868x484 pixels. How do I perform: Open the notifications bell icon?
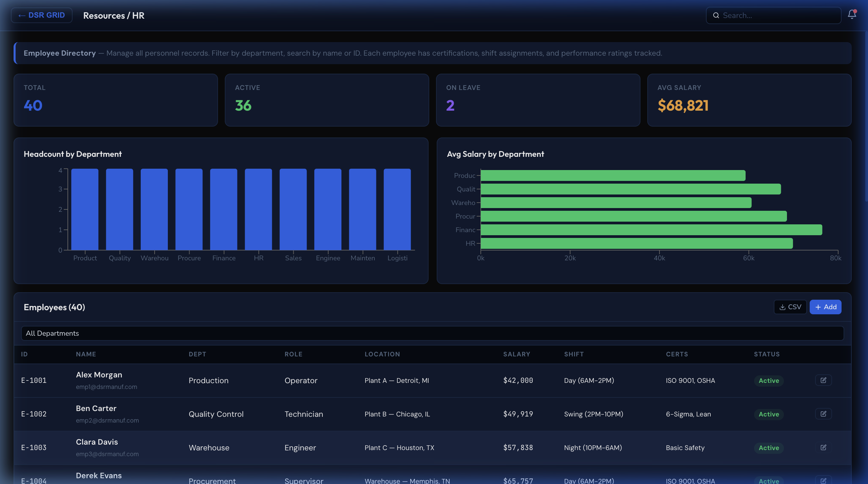pos(852,15)
